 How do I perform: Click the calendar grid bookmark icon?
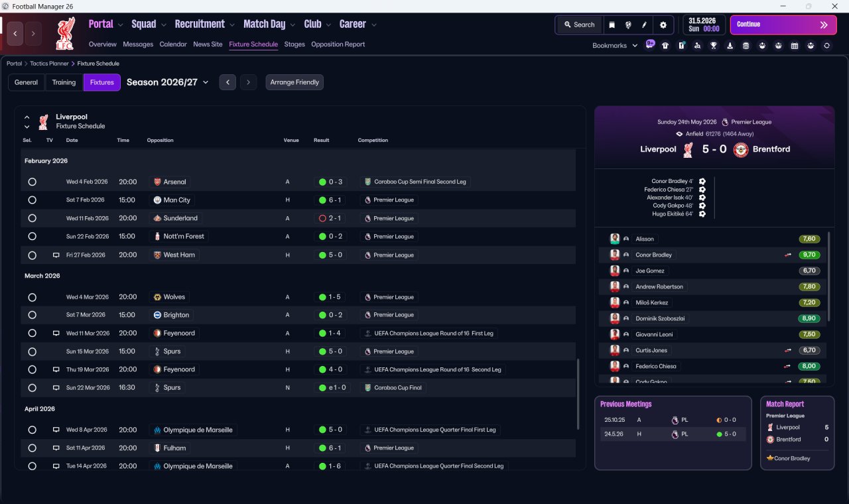tap(795, 46)
